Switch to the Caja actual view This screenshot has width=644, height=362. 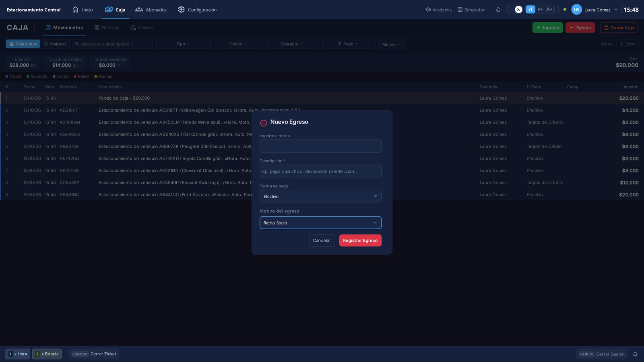coord(23,44)
